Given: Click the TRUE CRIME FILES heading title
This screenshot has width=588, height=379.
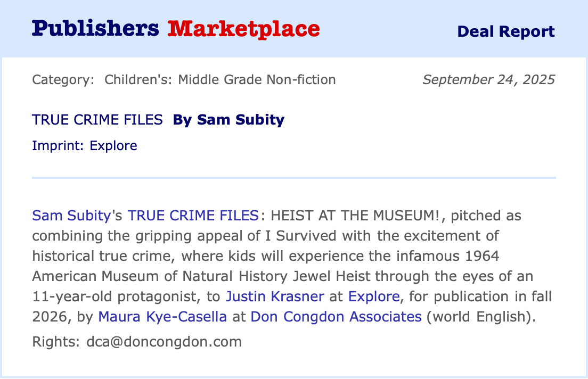Looking at the screenshot, I should pyautogui.click(x=97, y=120).
